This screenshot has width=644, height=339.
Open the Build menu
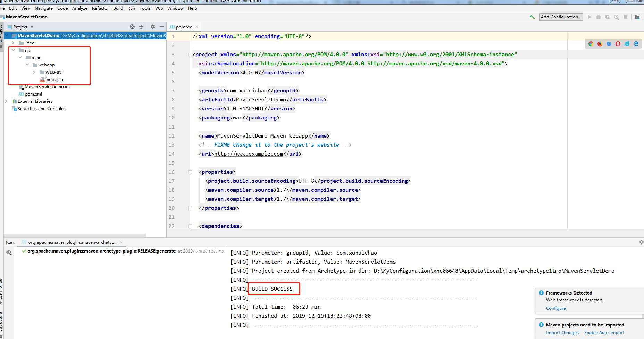[118, 8]
